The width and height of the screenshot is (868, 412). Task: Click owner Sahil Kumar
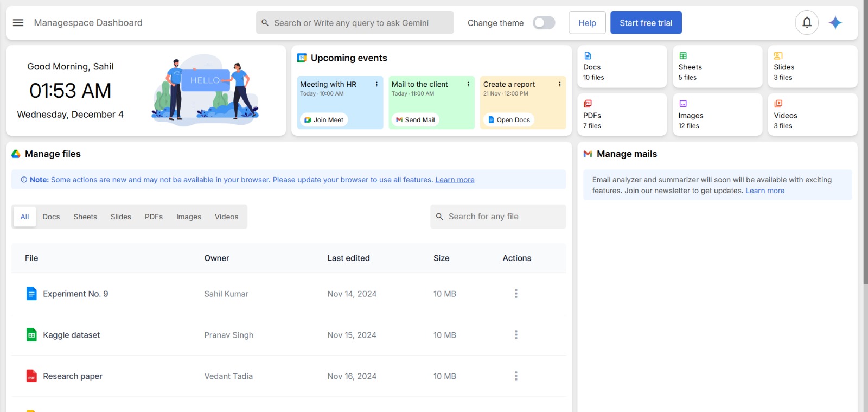(226, 294)
